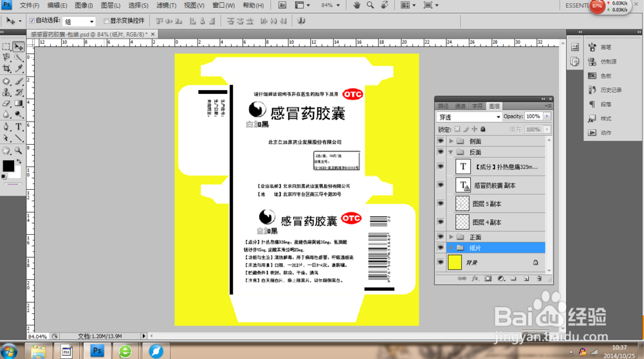Select the Eyedropper tool
The width and height of the screenshot is (644, 359).
coord(19,68)
